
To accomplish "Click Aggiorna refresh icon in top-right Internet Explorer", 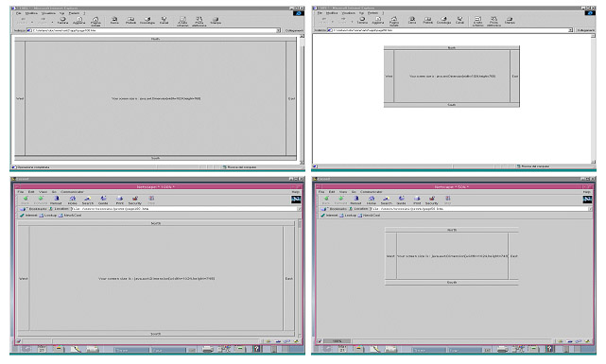I will (378, 20).
